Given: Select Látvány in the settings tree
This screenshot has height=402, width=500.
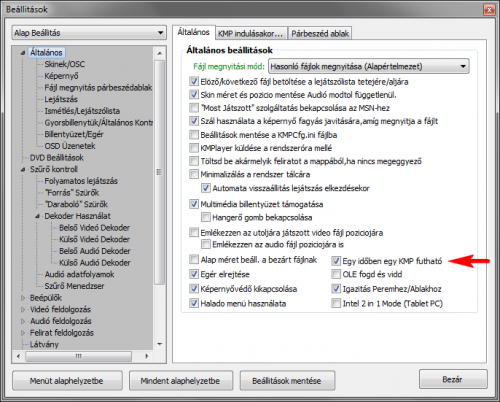Looking at the screenshot, I should (44, 344).
